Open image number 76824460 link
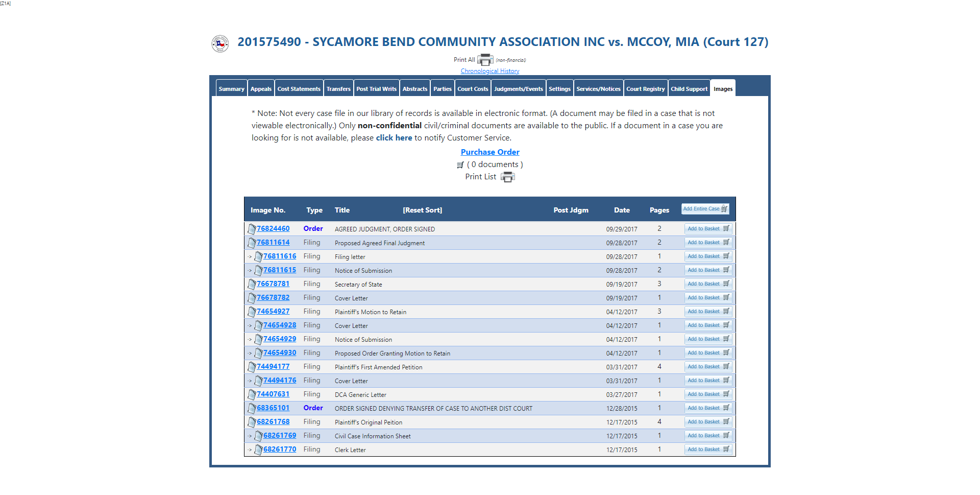This screenshot has width=980, height=495. [x=273, y=229]
